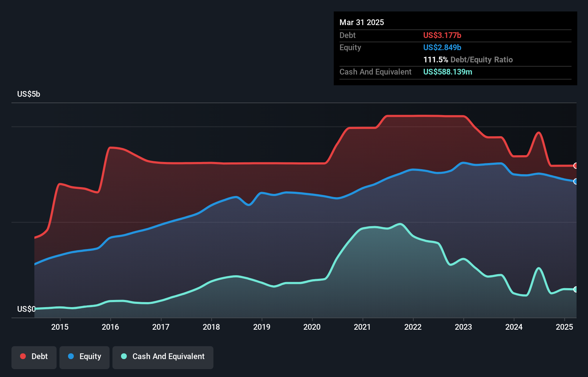Click the 2021 x-axis label
This screenshot has height=377, width=588.
tap(362, 327)
